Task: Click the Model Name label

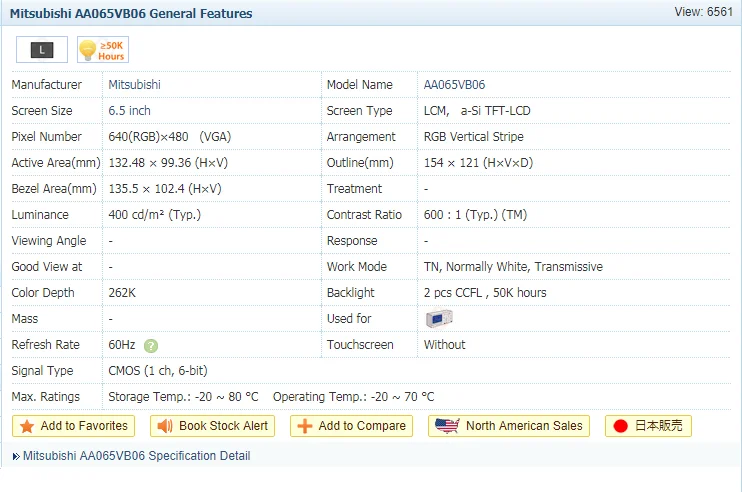Action: tap(360, 85)
